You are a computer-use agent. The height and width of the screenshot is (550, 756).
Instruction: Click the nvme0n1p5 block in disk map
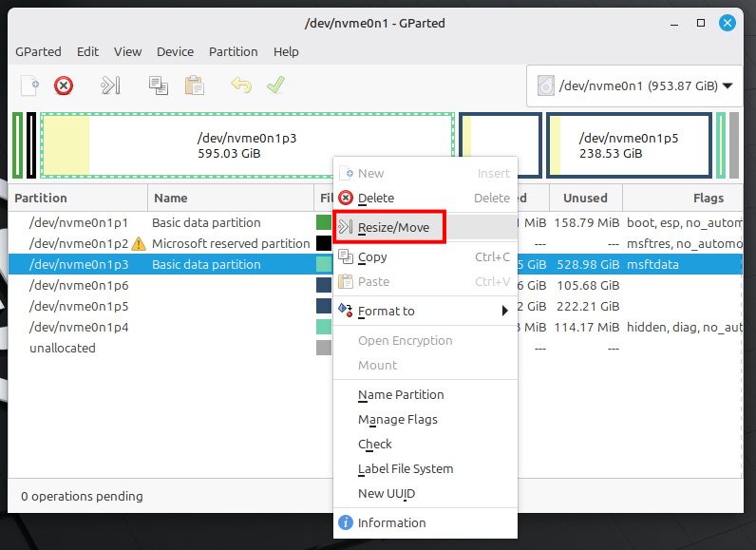tap(629, 145)
